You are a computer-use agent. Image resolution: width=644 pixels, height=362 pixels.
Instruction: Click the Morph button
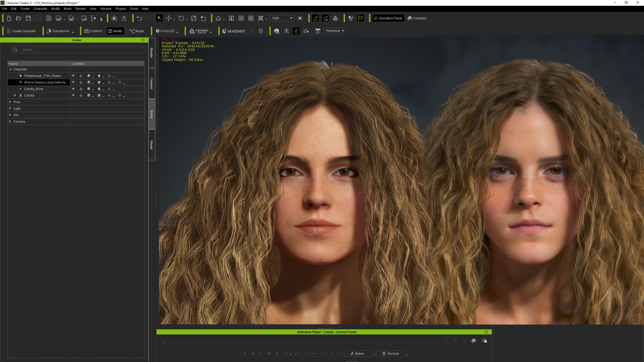pyautogui.click(x=137, y=31)
